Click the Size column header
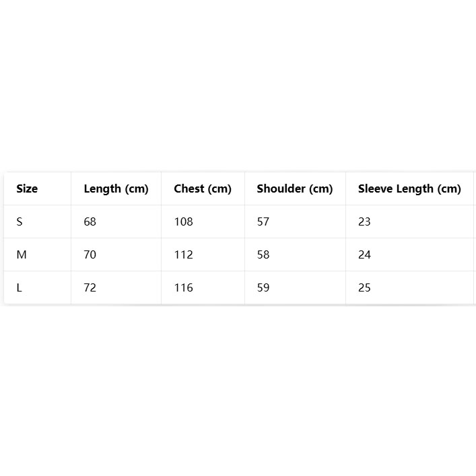Image resolution: width=476 pixels, height=476 pixels. (27, 189)
